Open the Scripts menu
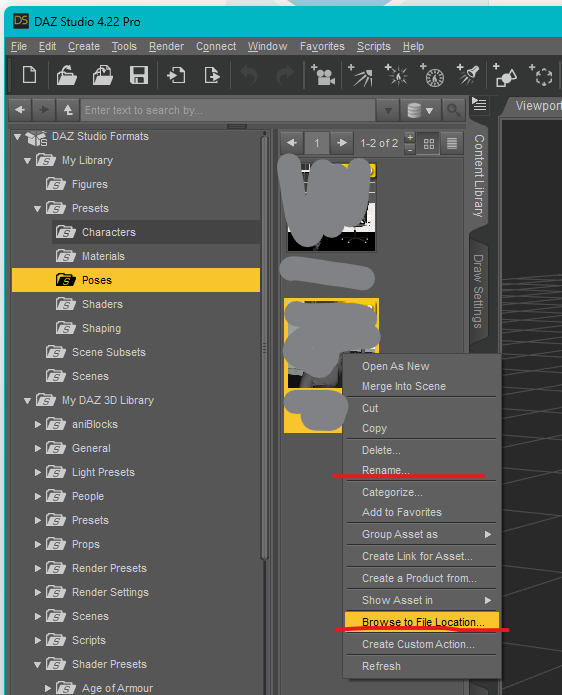 click(374, 46)
